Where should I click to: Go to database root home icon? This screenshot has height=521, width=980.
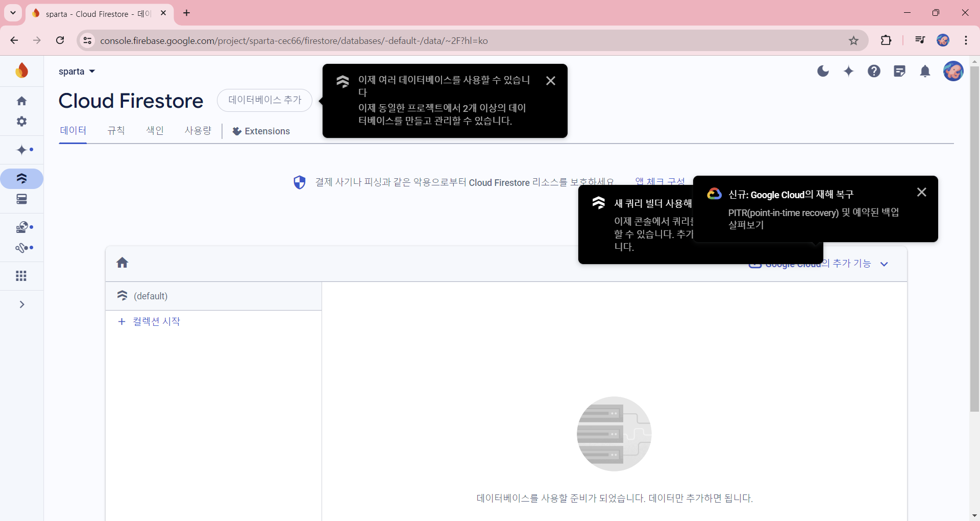(122, 263)
